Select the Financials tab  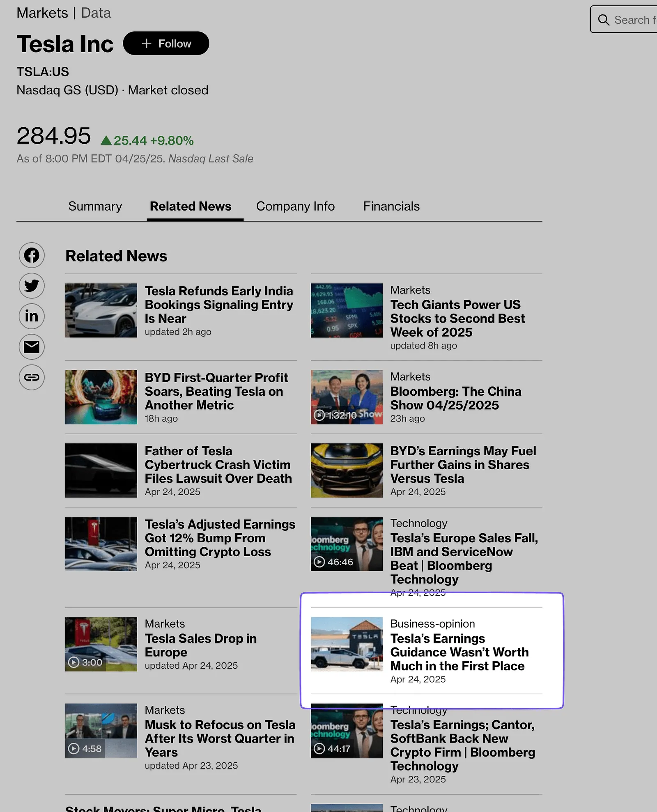coord(391,206)
